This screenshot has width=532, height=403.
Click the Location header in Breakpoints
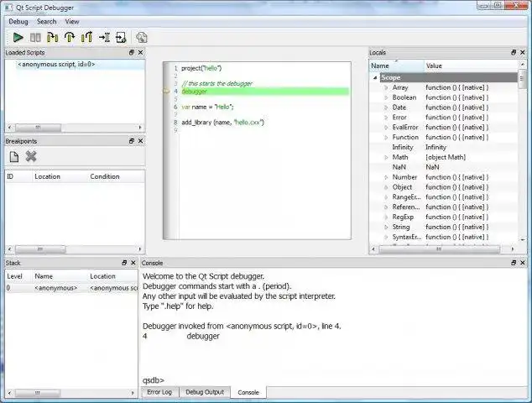point(60,176)
